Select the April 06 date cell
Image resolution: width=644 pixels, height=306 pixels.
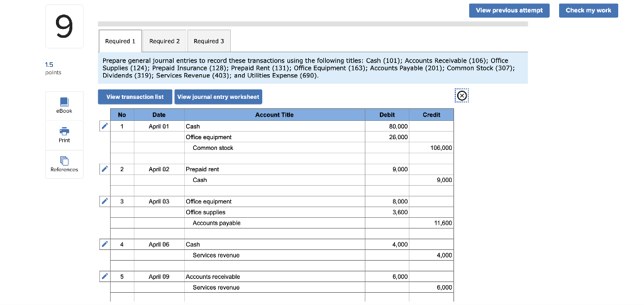click(159, 244)
